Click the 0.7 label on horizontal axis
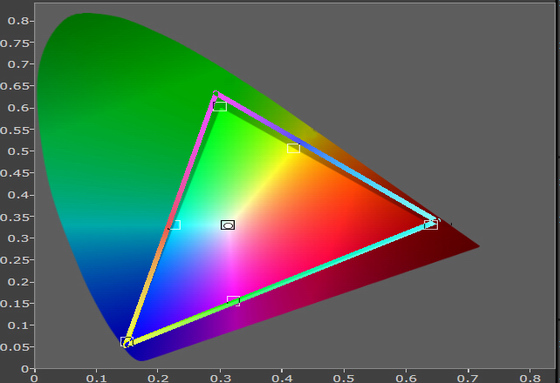The image size is (560, 383). click(468, 378)
